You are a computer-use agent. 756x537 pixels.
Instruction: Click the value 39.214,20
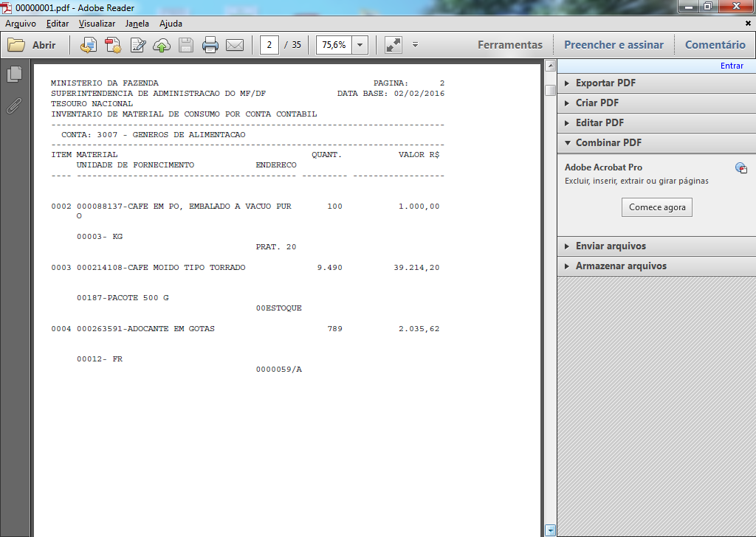point(416,268)
